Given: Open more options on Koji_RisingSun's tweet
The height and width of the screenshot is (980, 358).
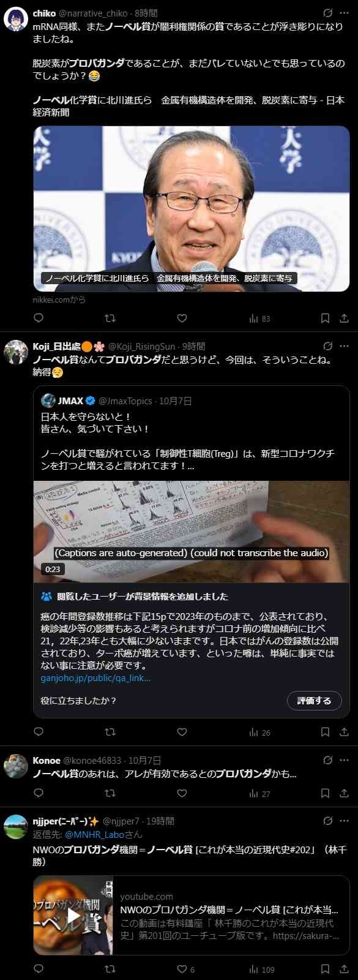Looking at the screenshot, I should 344,346.
